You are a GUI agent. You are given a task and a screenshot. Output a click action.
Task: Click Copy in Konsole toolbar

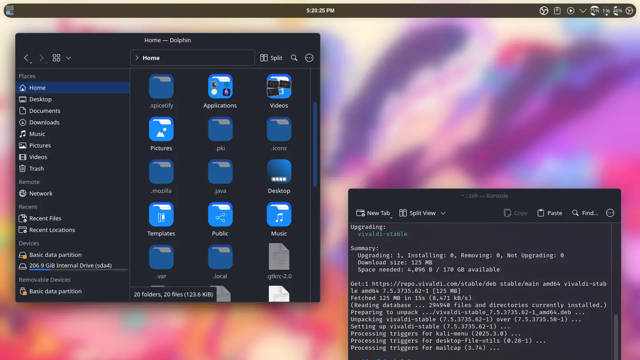516,213
